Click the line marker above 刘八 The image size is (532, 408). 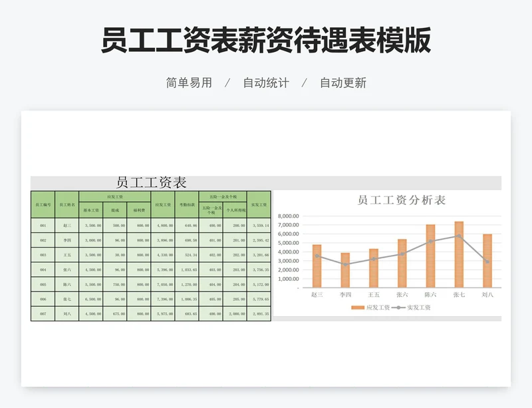click(487, 262)
